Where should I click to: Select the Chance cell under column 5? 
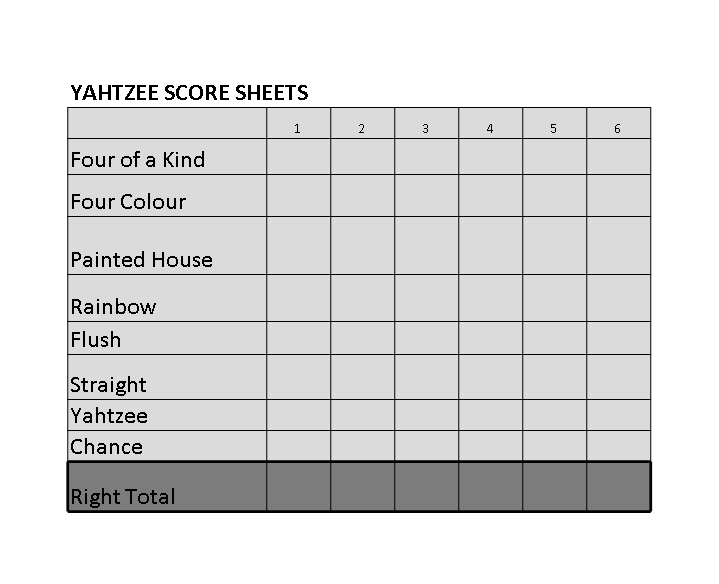(554, 446)
